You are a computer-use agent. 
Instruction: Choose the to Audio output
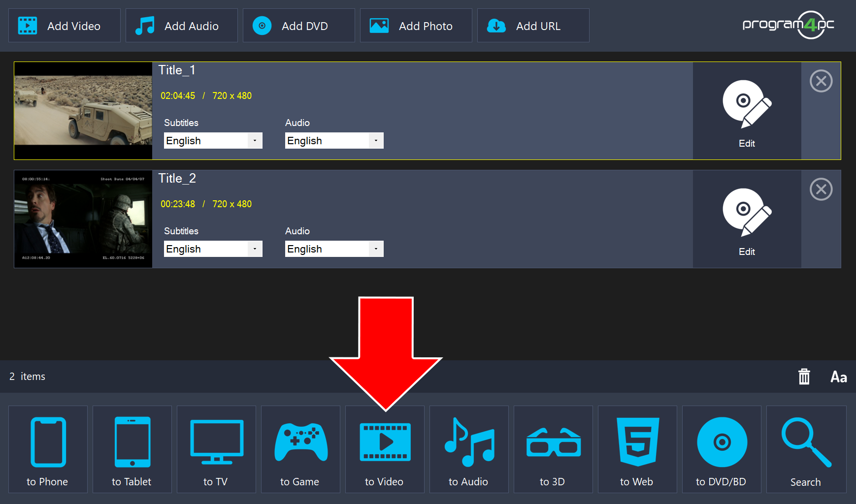pos(469,449)
